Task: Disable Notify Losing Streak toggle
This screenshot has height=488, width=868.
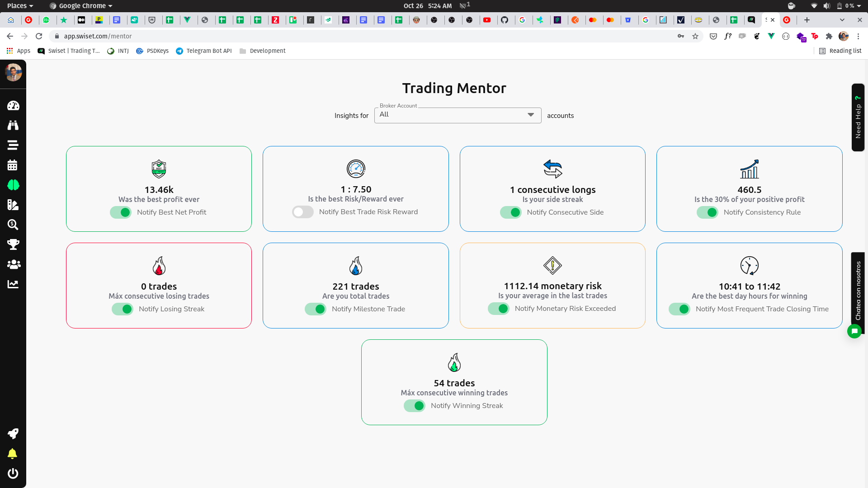Action: click(122, 309)
